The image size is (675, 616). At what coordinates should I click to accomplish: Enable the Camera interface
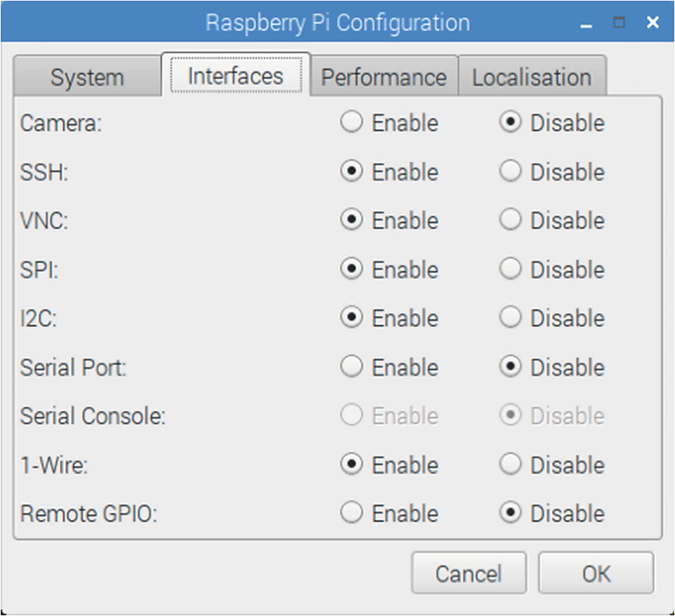(352, 122)
